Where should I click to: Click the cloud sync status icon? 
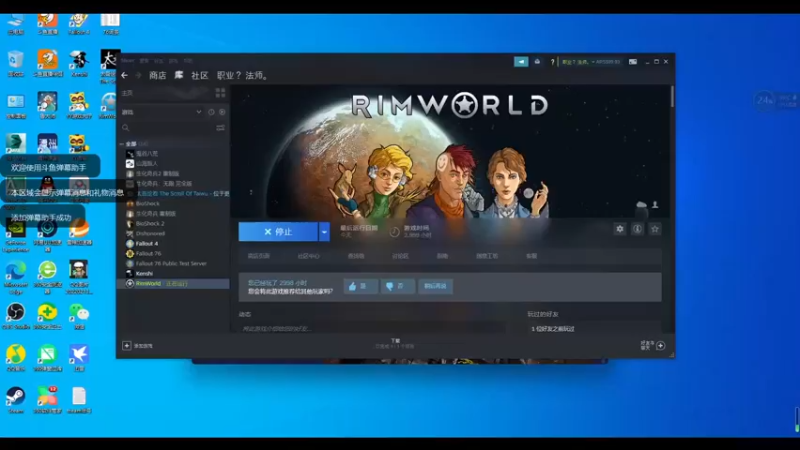coord(641,205)
